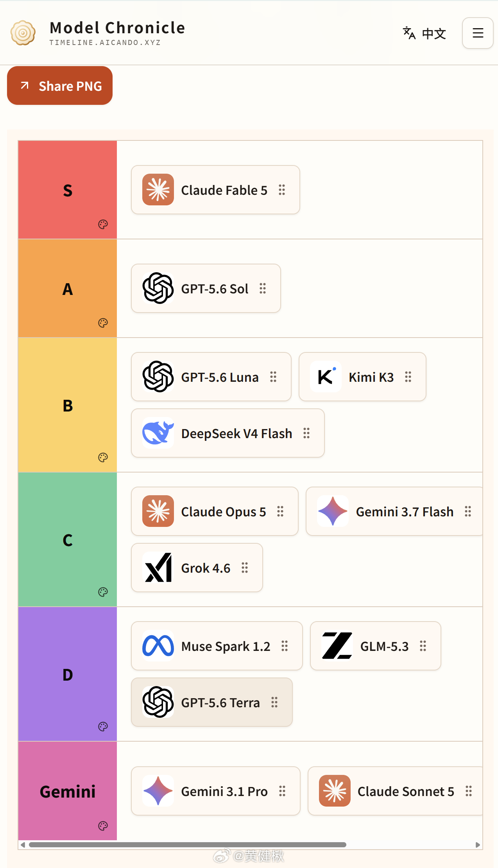Click the DeepSeek whale logo
Screen dimensions: 498x868
[x=158, y=433]
